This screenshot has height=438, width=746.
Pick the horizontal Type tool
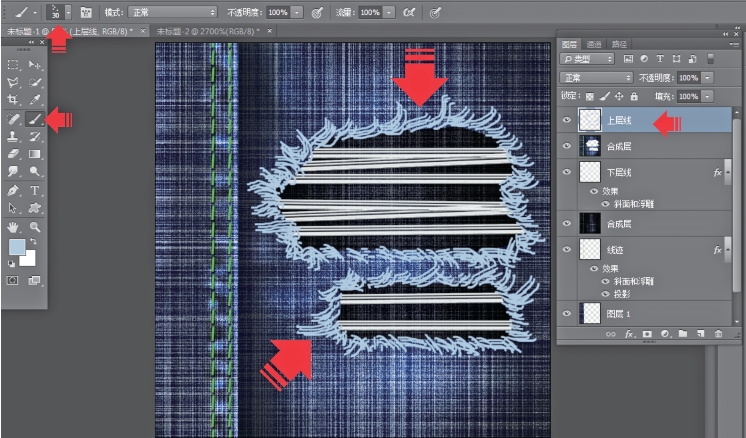(x=35, y=190)
